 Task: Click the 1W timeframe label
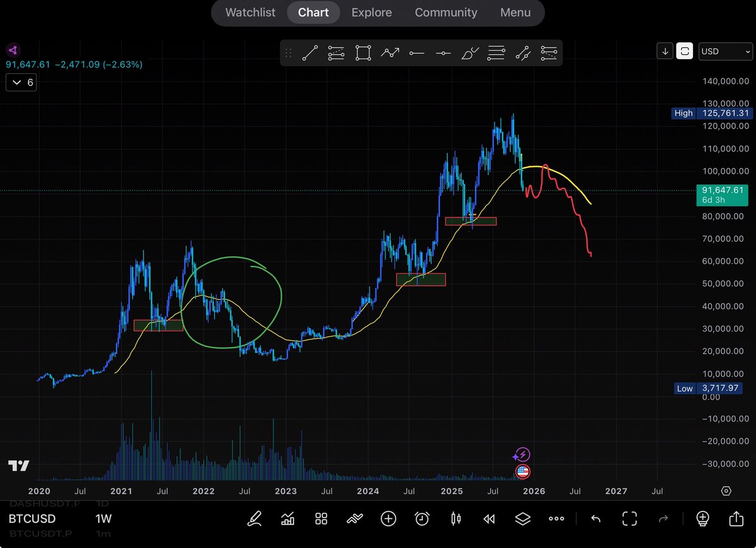coord(104,518)
